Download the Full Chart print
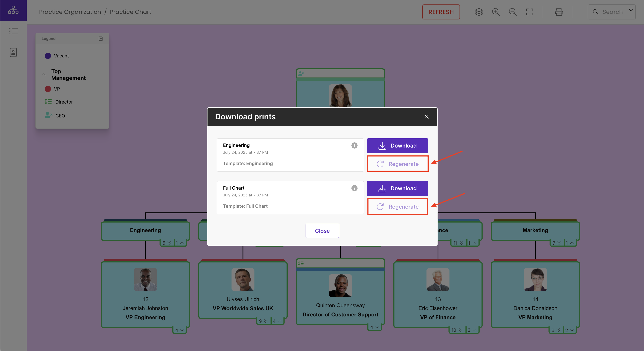The width and height of the screenshot is (644, 351). pyautogui.click(x=397, y=188)
